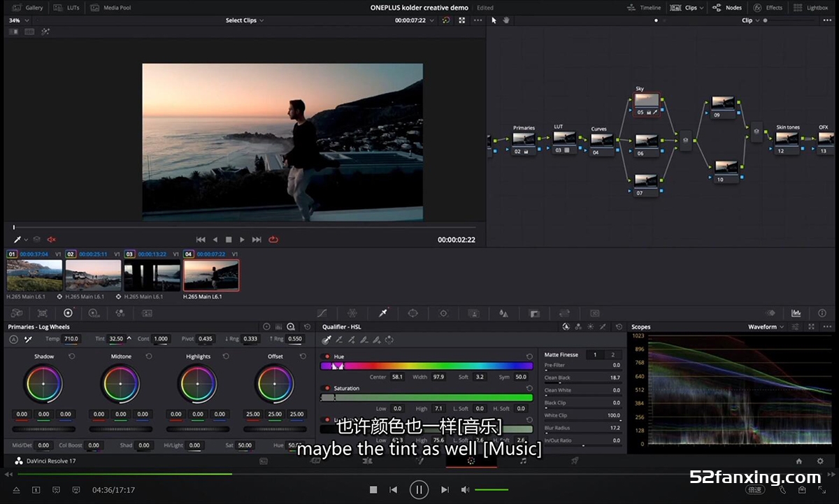Open the Color Warper palette icon
839x504 pixels.
coord(352,313)
